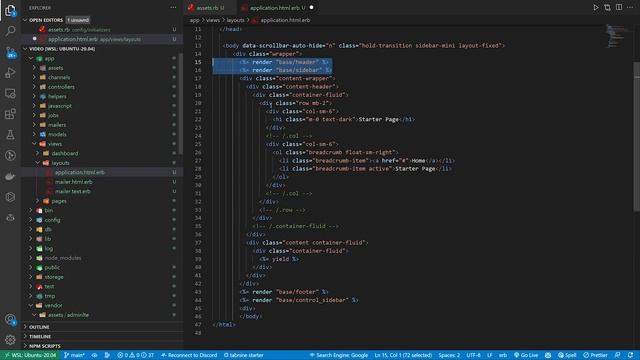Screen dimensions: 640x360
Task: Click Go Live server button
Action: coord(526,355)
